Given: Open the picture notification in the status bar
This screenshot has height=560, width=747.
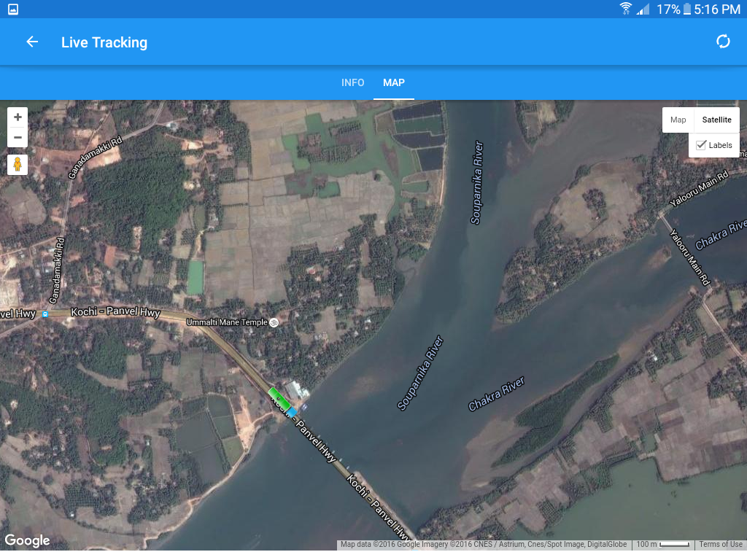Looking at the screenshot, I should pyautogui.click(x=13, y=9).
